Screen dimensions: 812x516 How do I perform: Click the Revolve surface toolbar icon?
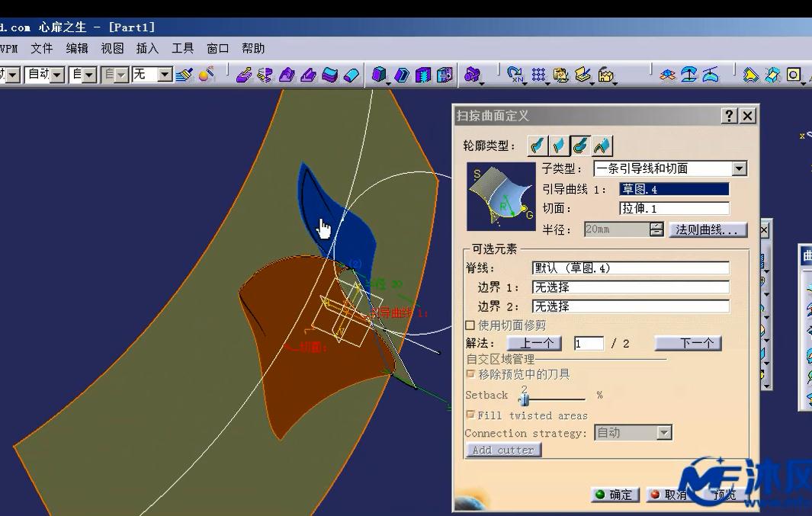(265, 75)
